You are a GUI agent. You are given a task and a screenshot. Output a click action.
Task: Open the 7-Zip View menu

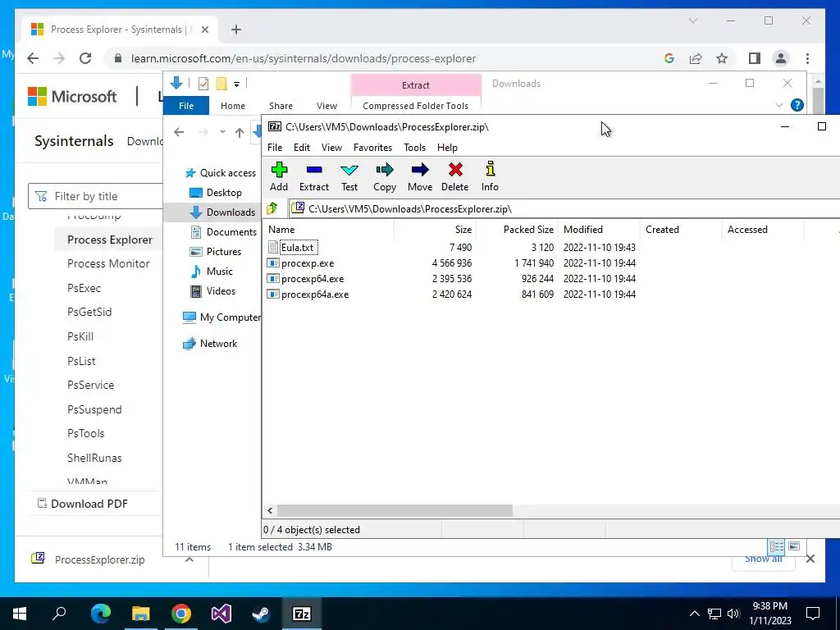point(331,148)
